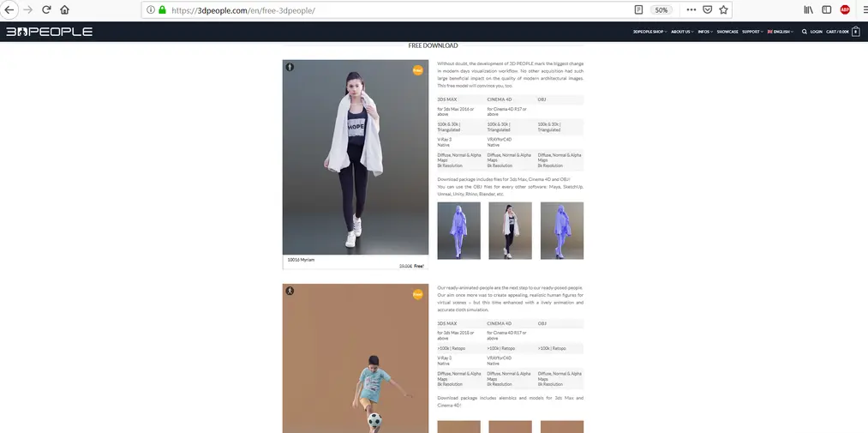Open the SUPPORT menu
The width and height of the screenshot is (868, 433).
click(752, 32)
